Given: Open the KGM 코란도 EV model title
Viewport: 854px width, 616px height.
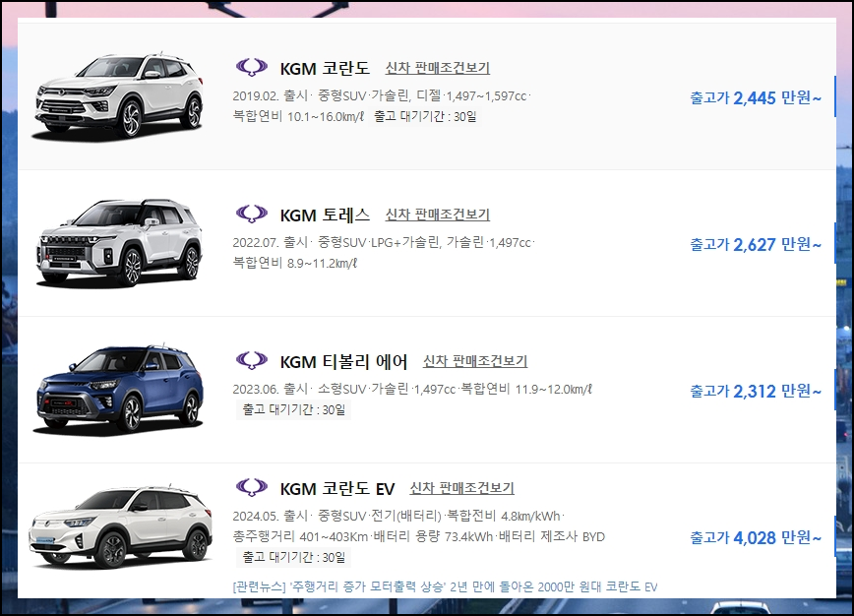Looking at the screenshot, I should [x=337, y=488].
